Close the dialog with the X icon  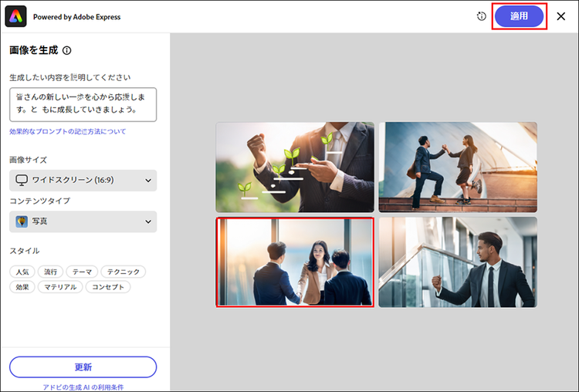[561, 16]
